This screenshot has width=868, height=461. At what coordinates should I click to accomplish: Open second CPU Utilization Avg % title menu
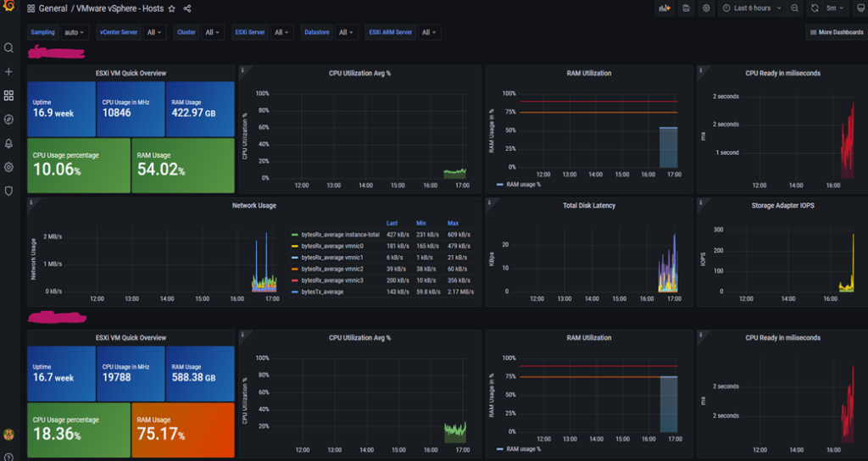pos(359,337)
